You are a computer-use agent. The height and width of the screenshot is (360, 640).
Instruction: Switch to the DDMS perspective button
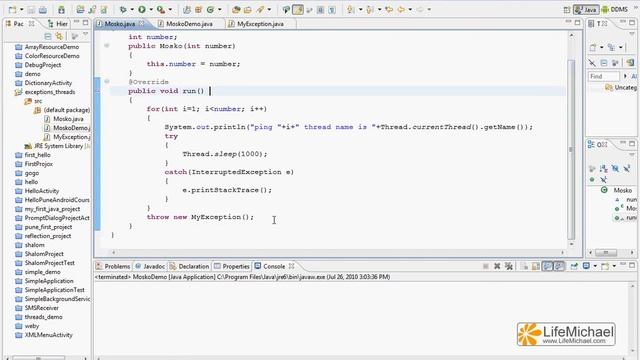click(x=615, y=9)
